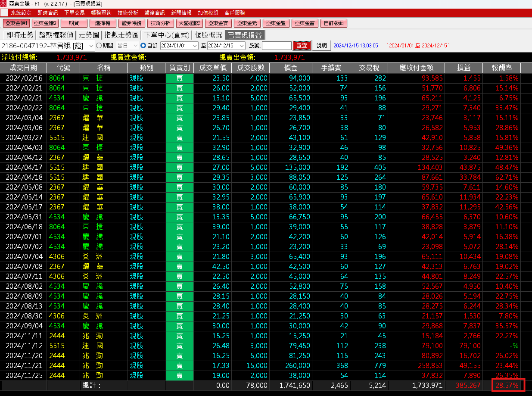Click the 自訂版面 toolbar button
Screen dimensions: 532x396
tap(334, 23)
